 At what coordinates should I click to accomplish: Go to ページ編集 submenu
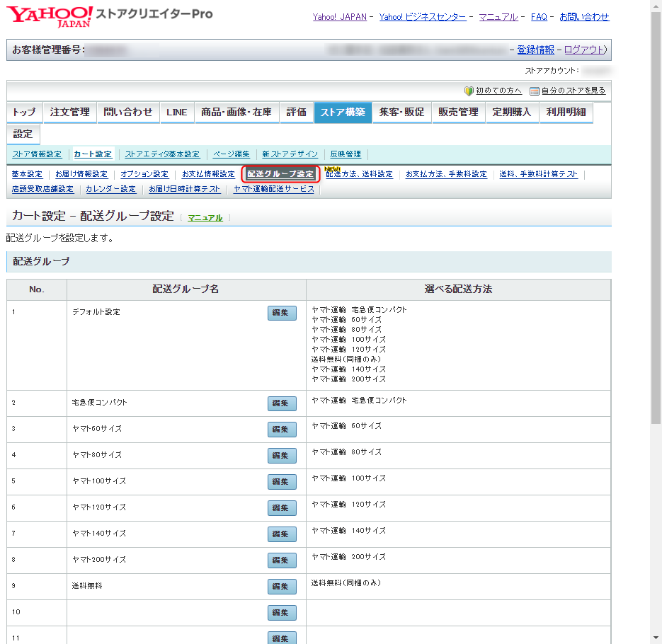[231, 154]
